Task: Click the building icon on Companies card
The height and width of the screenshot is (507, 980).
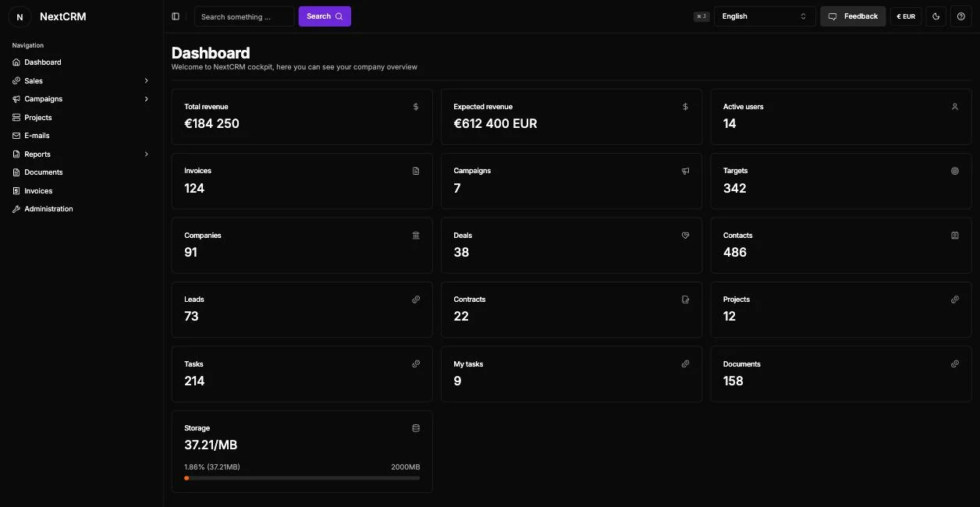Action: click(416, 235)
